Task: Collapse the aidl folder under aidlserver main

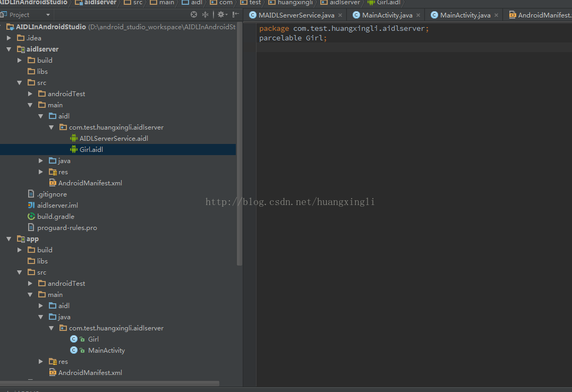Action: [41, 116]
